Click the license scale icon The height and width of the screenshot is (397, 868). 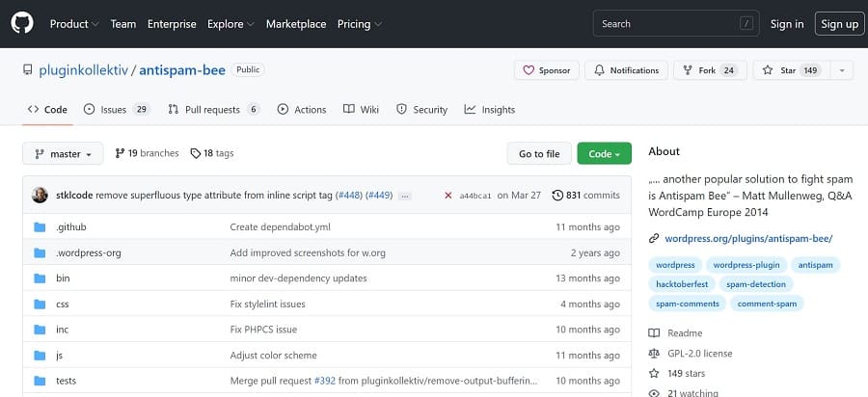[x=654, y=354]
